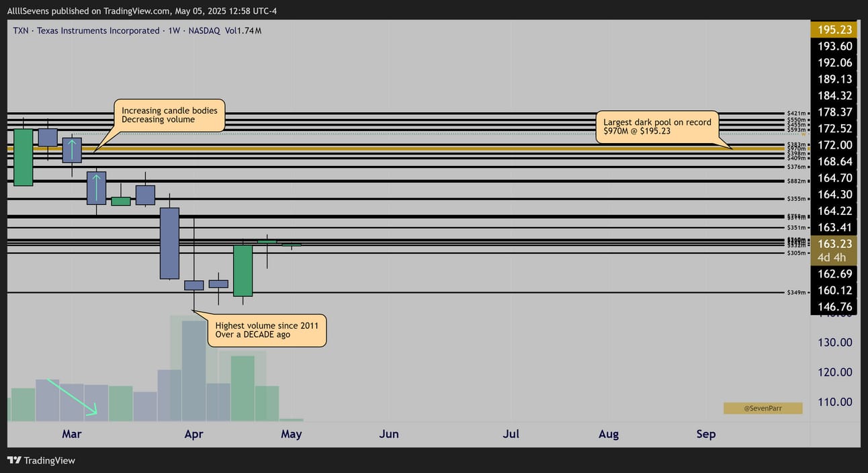Click the TradingView logo at bottom left

tap(42, 460)
